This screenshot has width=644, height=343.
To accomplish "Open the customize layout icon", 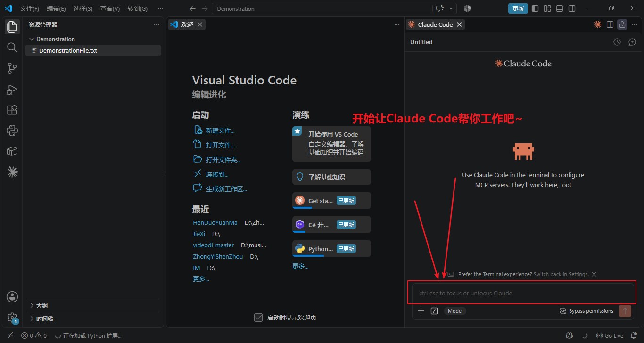I will [547, 8].
